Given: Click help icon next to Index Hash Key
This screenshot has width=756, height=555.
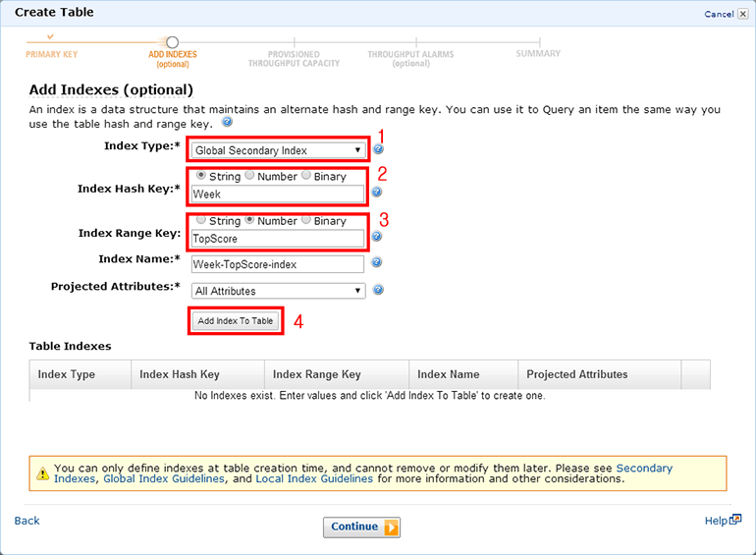Looking at the screenshot, I should coord(377,194).
